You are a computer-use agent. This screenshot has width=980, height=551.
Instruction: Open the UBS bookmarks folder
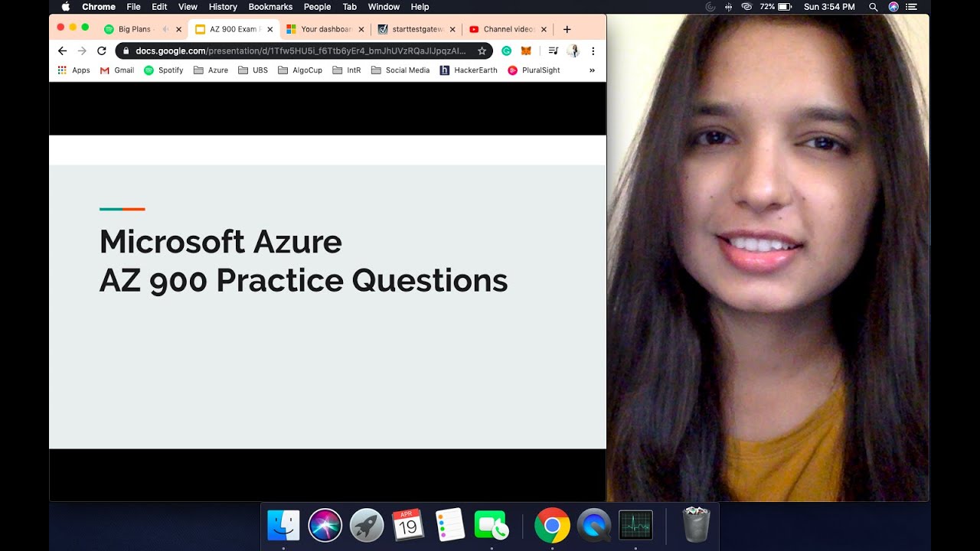pyautogui.click(x=253, y=70)
